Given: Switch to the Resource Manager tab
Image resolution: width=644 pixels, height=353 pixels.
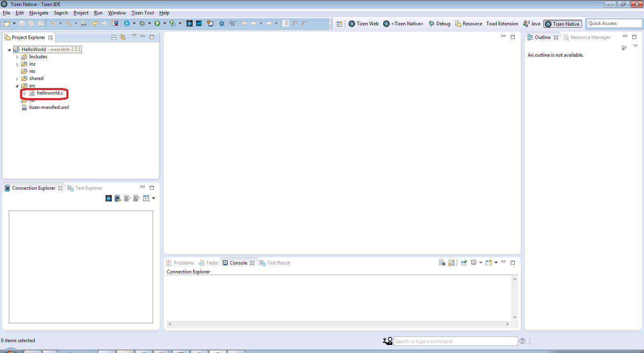Looking at the screenshot, I should click(x=587, y=37).
